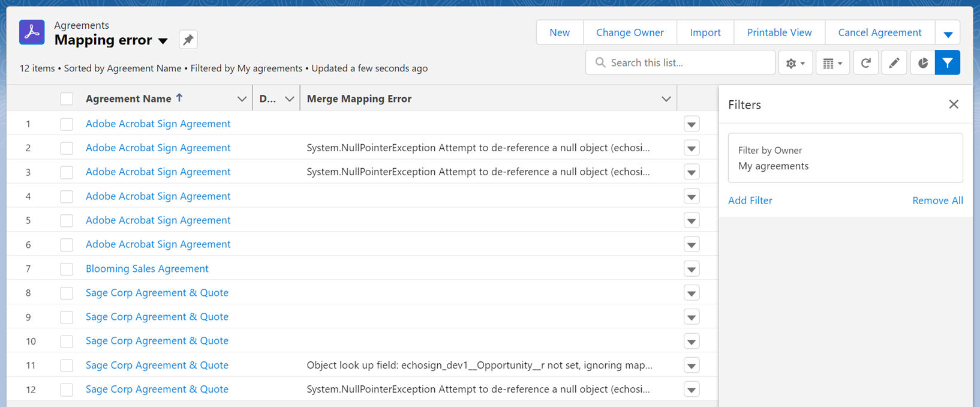Pin the Mapping error list view
Image resolution: width=980 pixels, height=407 pixels.
pyautogui.click(x=188, y=40)
